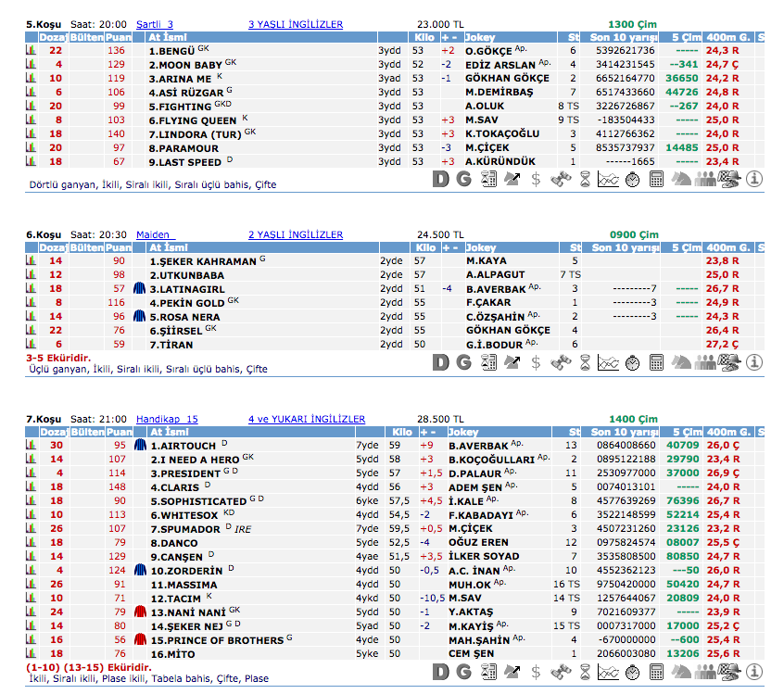Viewport: 784px width, 694px height.
Task: Click the checkered flag icon under race 5
Action: (729, 179)
